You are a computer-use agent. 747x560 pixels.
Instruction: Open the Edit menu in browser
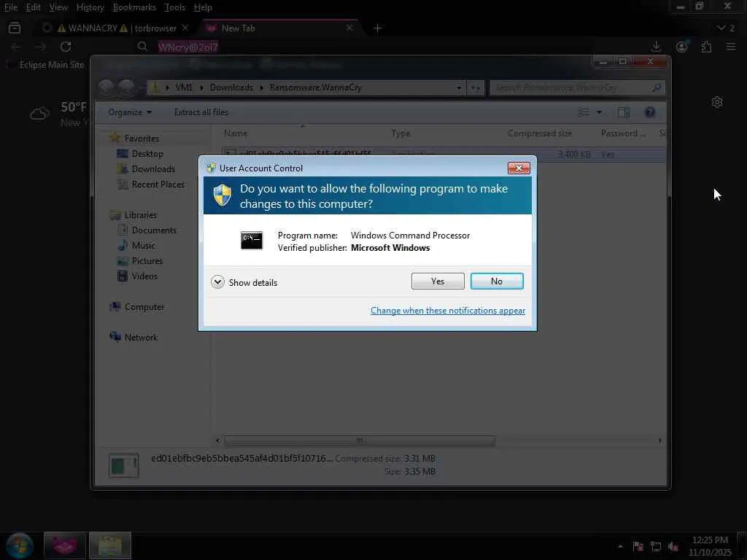click(x=33, y=7)
